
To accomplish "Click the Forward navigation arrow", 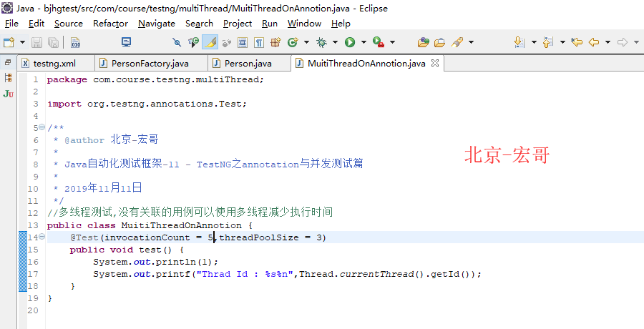I will pyautogui.click(x=623, y=42).
